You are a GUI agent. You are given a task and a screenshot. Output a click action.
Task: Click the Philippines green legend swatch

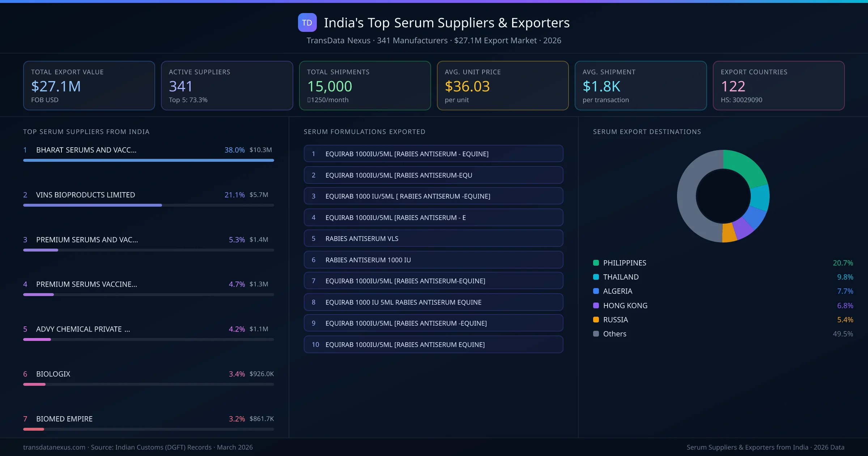tap(596, 263)
